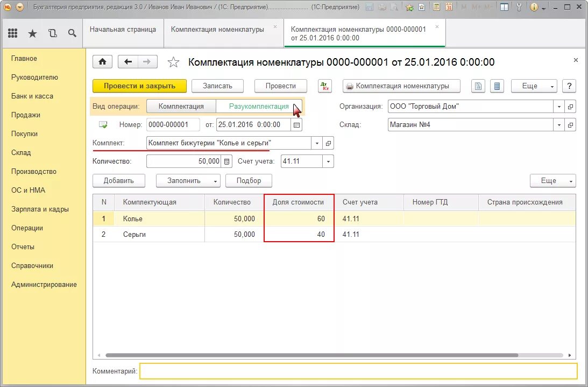The width and height of the screenshot is (588, 387).
Task: Open the sections menu grid icon
Action: click(13, 33)
